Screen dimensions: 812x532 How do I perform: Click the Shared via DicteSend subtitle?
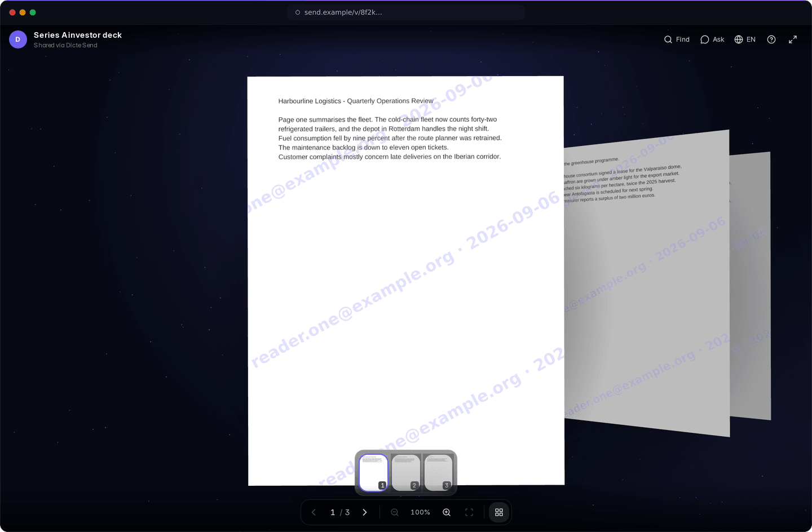pyautogui.click(x=65, y=46)
